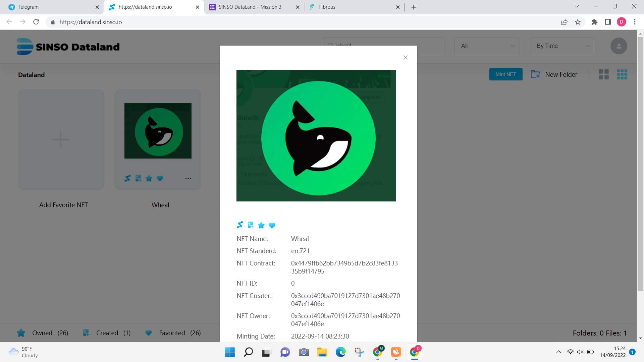Image resolution: width=644 pixels, height=362 pixels.
Task: Expand the By Time sort dropdown
Action: pos(562,46)
